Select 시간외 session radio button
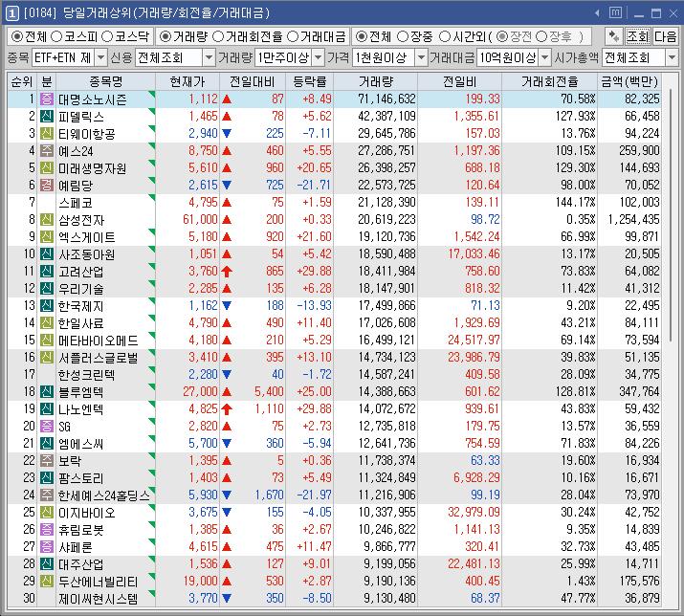The height and width of the screenshot is (616, 684). pos(444,36)
